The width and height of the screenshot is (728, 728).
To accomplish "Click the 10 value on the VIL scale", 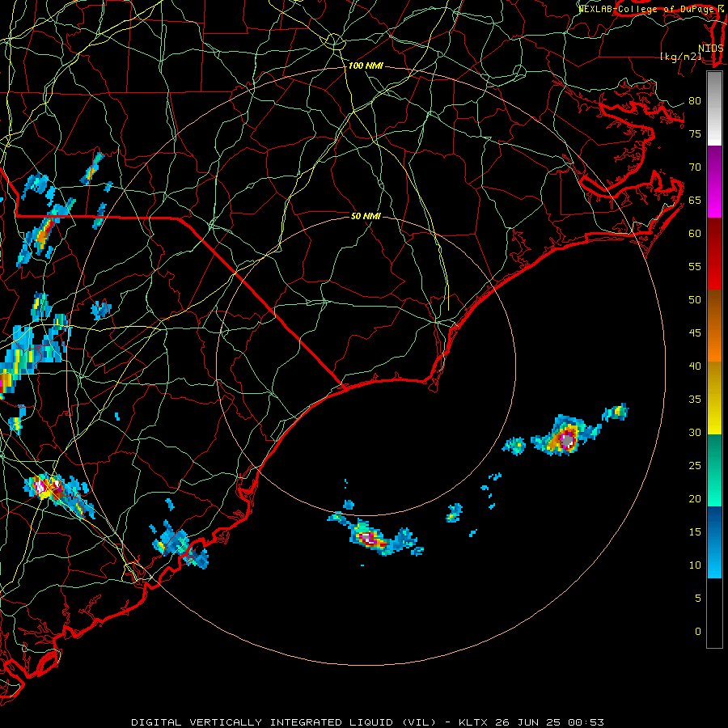I will tap(695, 565).
